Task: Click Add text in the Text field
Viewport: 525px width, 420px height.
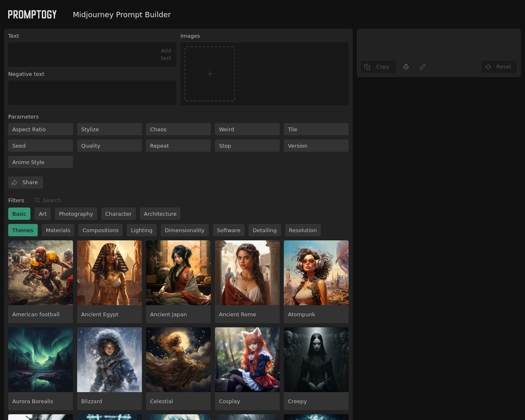Action: pos(166,55)
